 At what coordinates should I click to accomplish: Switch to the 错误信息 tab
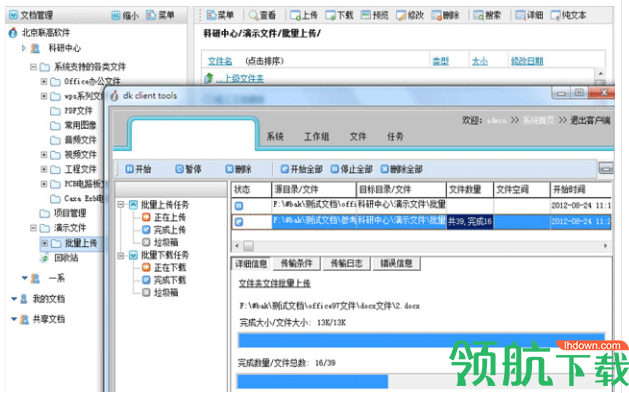pos(396,263)
